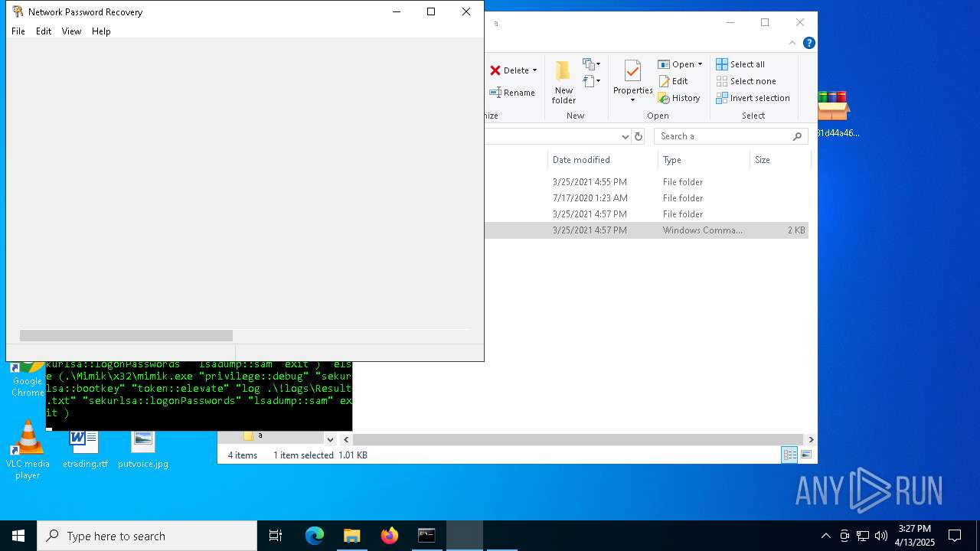Screen dimensions: 980x551
Task: Click the red Delete icon in Explorer ribbon
Action: point(495,70)
